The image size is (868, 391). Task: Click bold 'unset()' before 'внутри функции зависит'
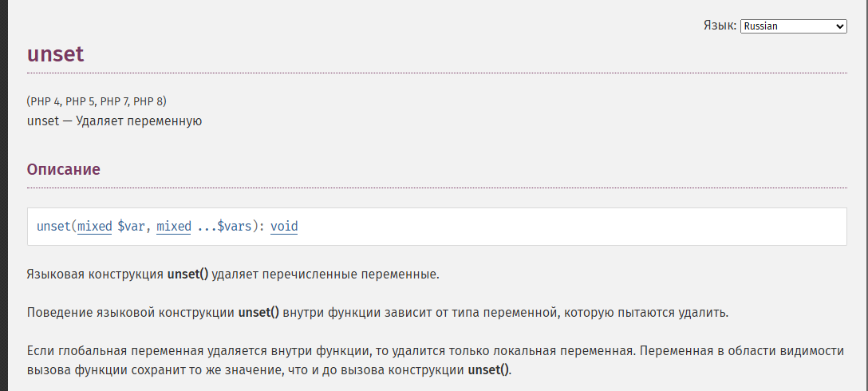point(258,312)
